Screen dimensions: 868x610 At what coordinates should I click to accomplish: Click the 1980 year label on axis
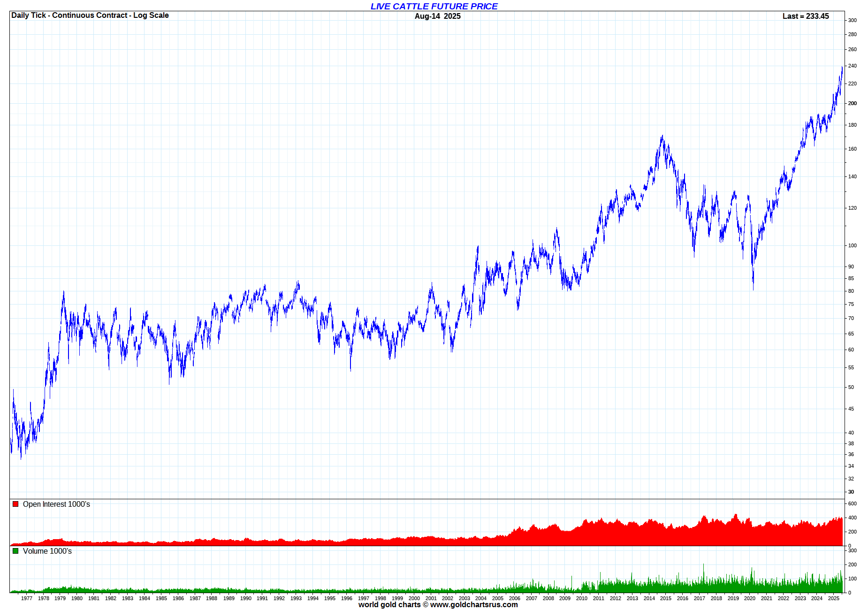(x=77, y=598)
